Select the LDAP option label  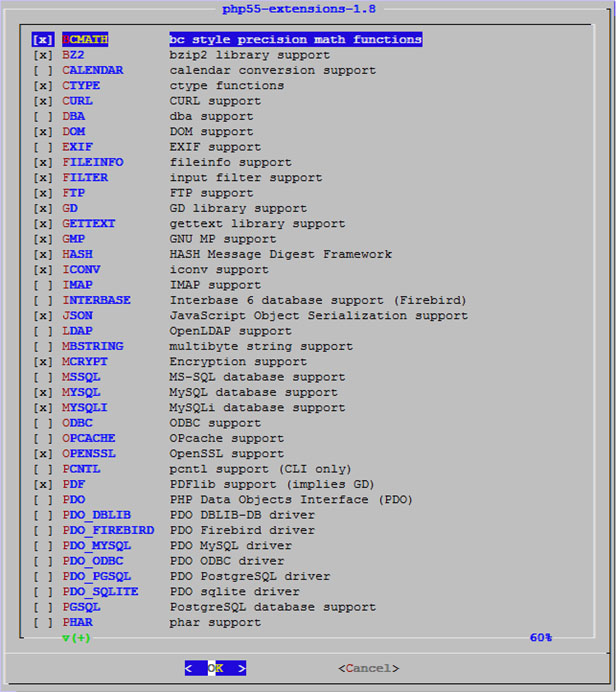click(77, 331)
